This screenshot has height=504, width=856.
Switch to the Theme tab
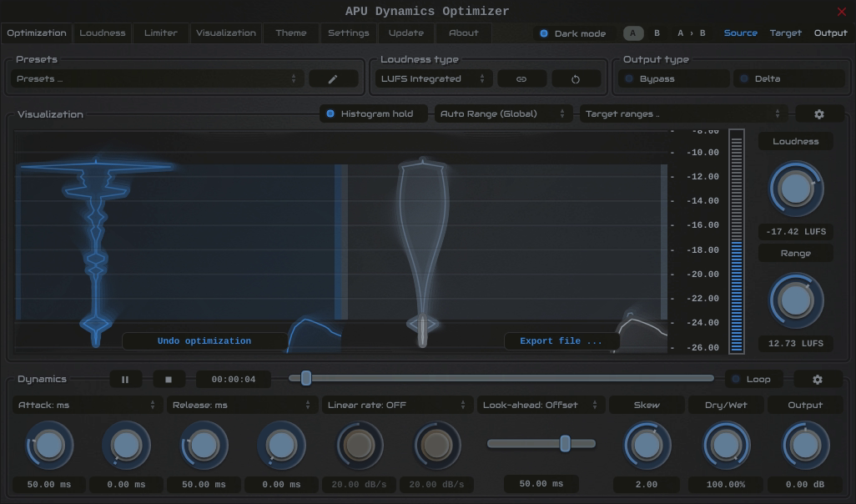coord(291,33)
